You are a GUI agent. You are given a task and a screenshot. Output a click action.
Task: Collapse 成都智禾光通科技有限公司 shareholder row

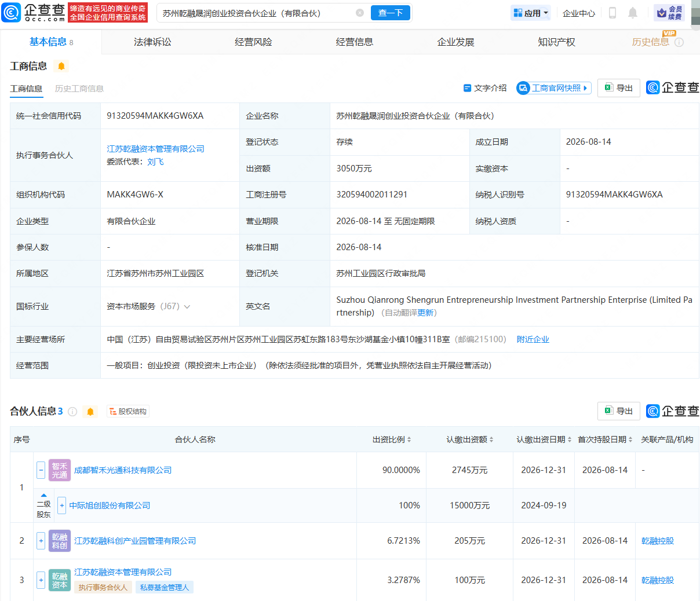(x=41, y=470)
